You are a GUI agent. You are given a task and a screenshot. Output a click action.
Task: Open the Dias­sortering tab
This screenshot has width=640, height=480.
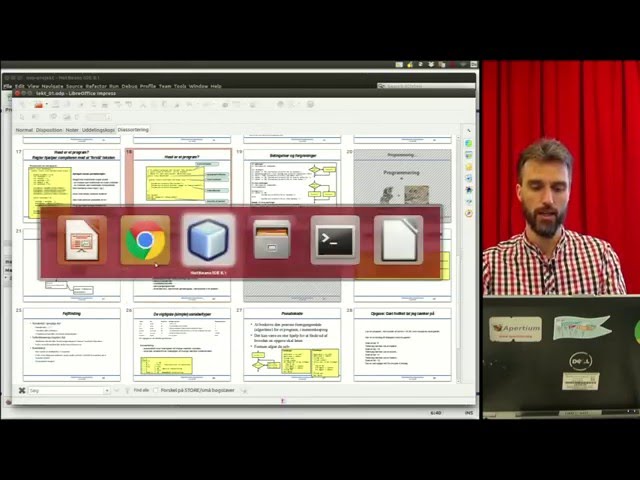coord(133,130)
